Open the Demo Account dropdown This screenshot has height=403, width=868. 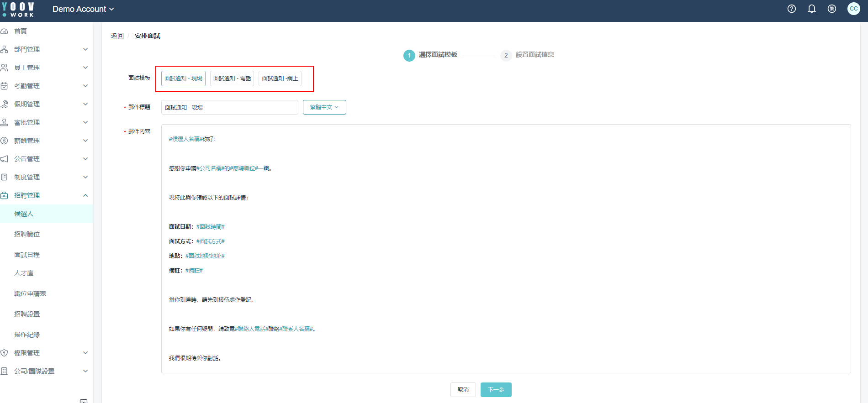83,9
